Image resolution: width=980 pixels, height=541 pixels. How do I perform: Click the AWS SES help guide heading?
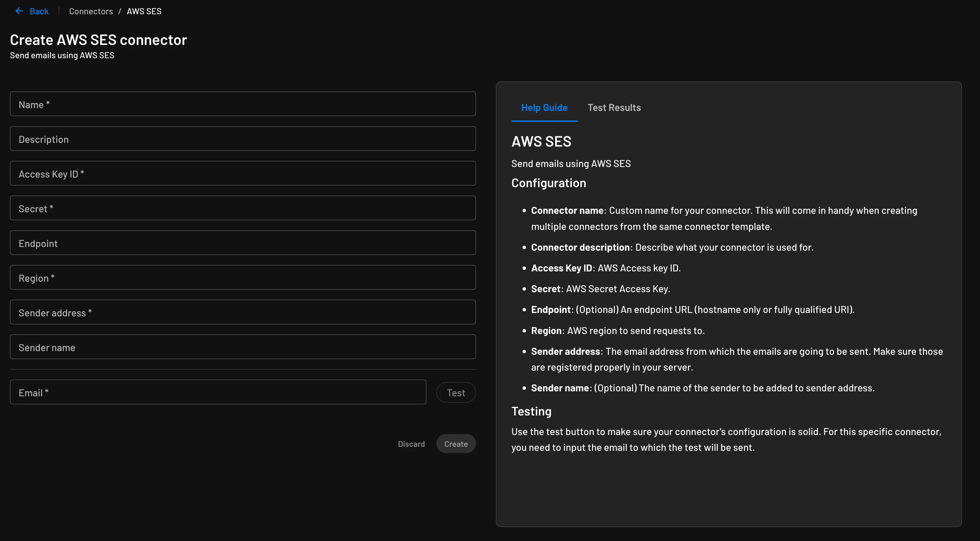(x=541, y=141)
